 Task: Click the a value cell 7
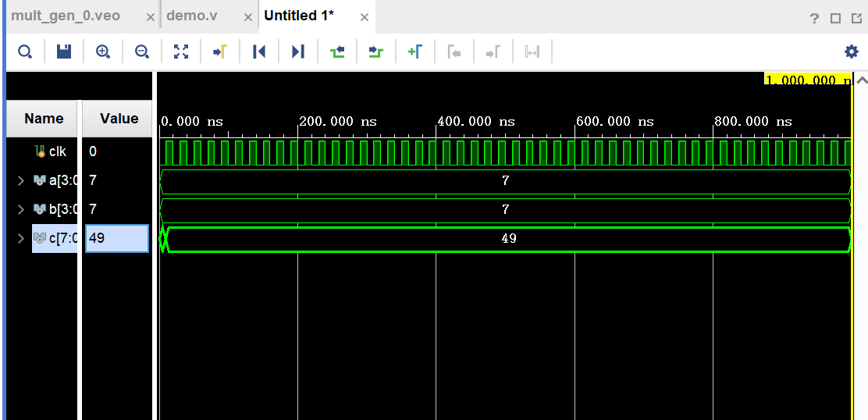[x=92, y=180]
